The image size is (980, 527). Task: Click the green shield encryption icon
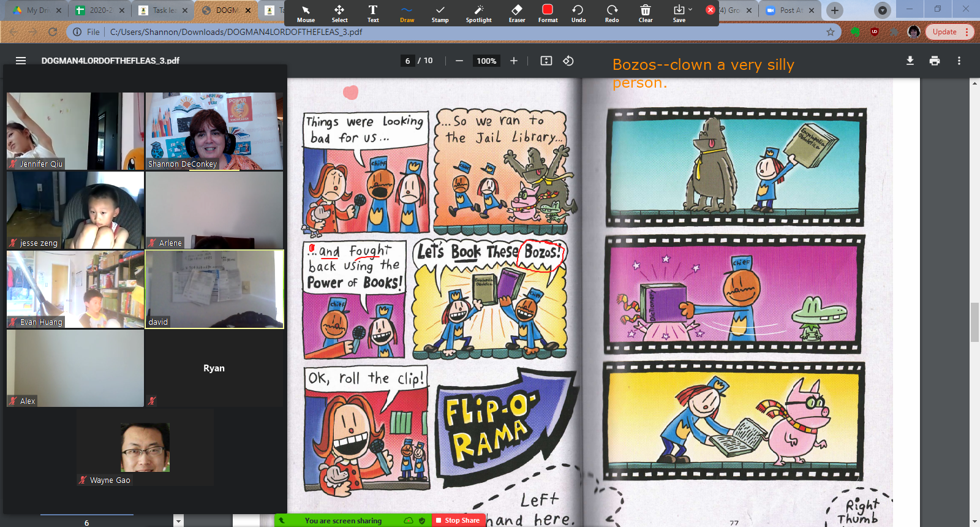pos(422,520)
